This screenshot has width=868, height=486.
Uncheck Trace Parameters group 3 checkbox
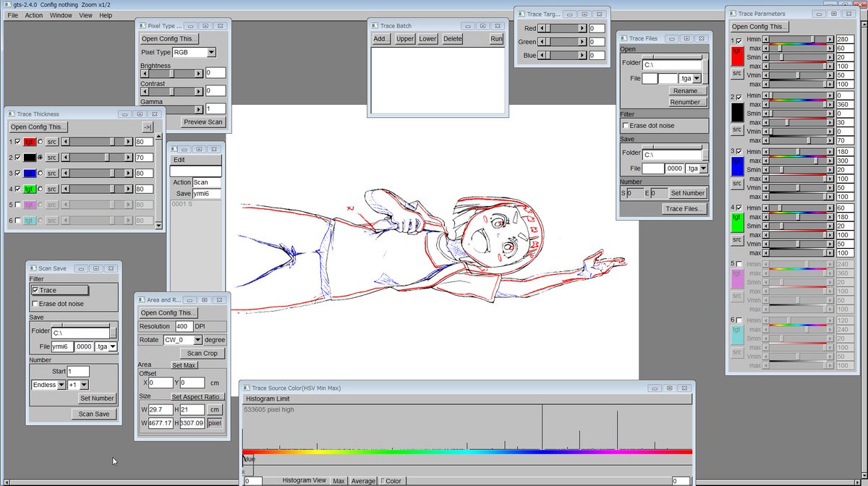click(739, 151)
